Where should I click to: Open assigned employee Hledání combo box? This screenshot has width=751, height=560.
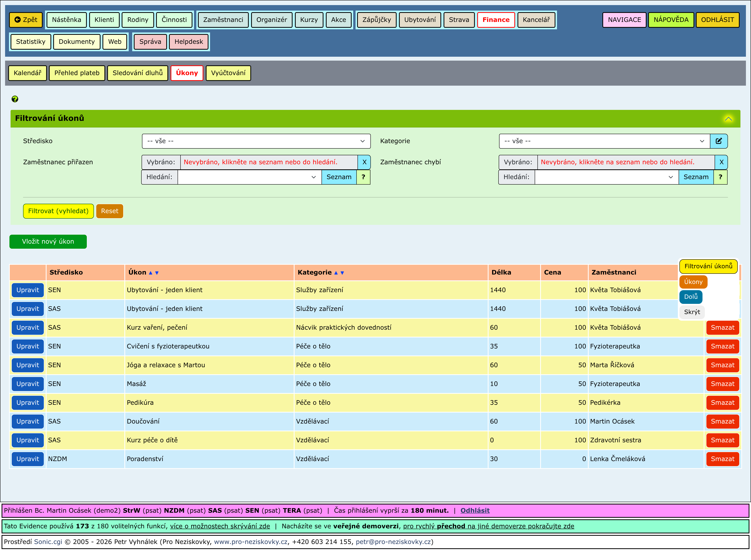[x=249, y=177]
